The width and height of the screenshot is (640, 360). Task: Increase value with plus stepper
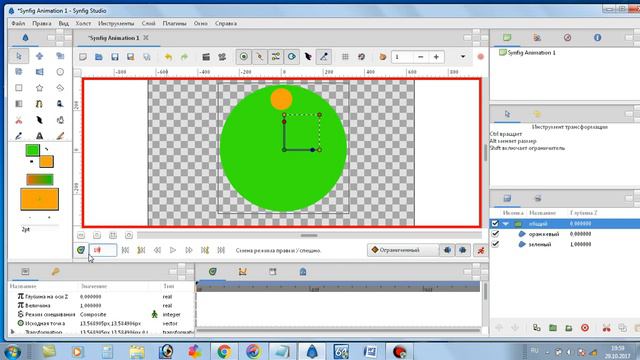click(436, 57)
